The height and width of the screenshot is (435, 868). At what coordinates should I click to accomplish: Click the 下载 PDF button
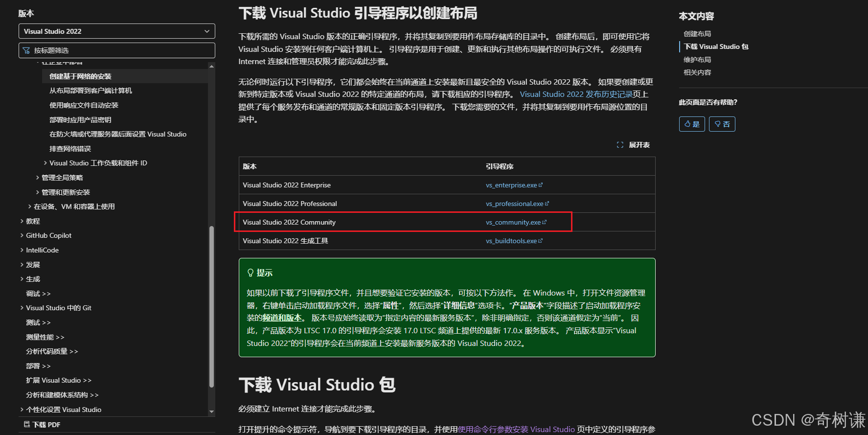(42, 425)
